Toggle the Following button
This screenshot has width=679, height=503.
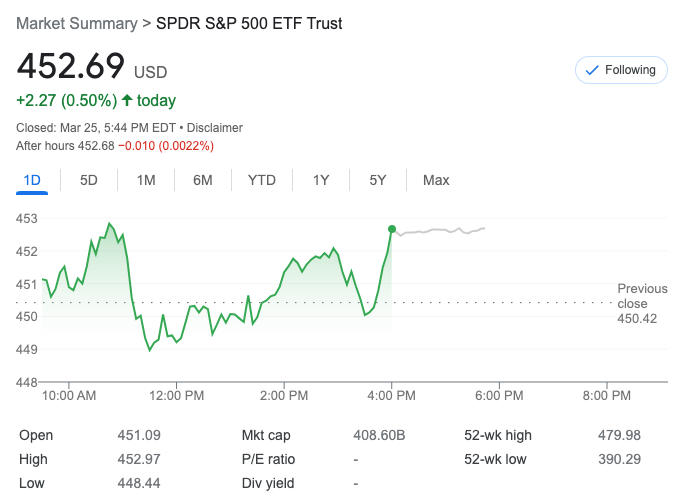click(x=621, y=70)
